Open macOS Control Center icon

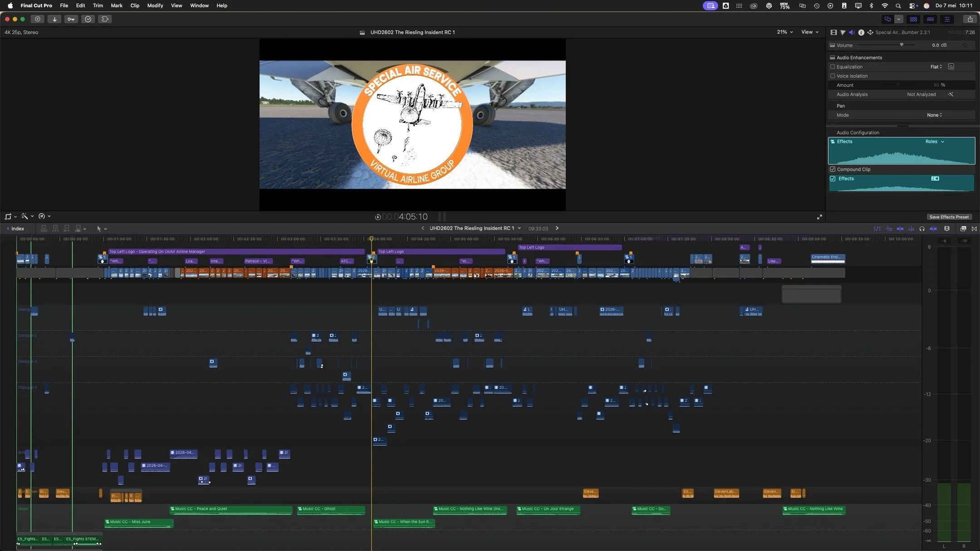click(911, 5)
